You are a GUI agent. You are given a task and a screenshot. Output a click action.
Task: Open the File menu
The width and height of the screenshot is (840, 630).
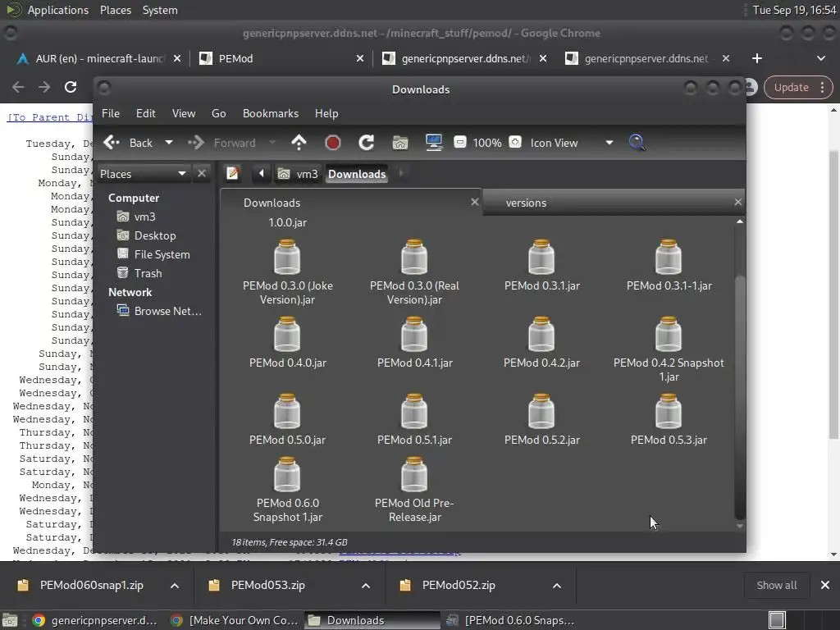pyautogui.click(x=111, y=113)
